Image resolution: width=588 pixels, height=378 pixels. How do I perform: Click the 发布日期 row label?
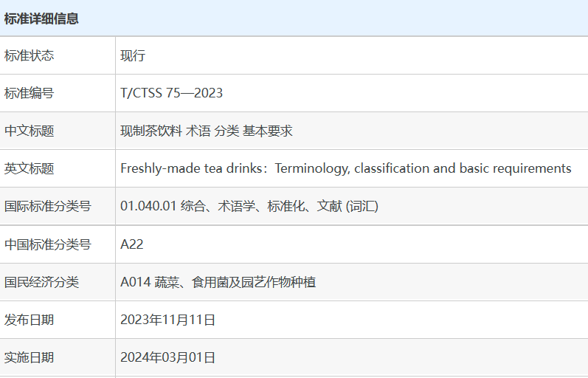coord(30,320)
